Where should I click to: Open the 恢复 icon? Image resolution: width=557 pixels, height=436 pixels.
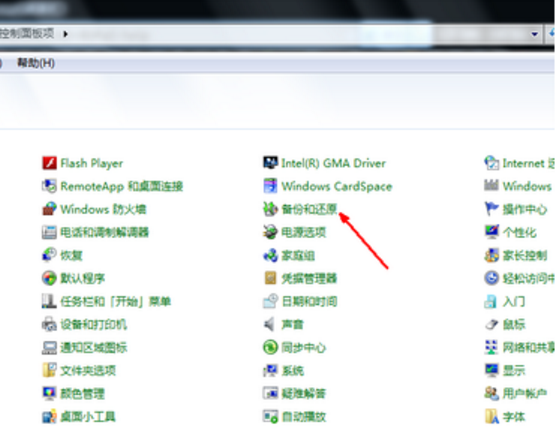[x=49, y=255]
